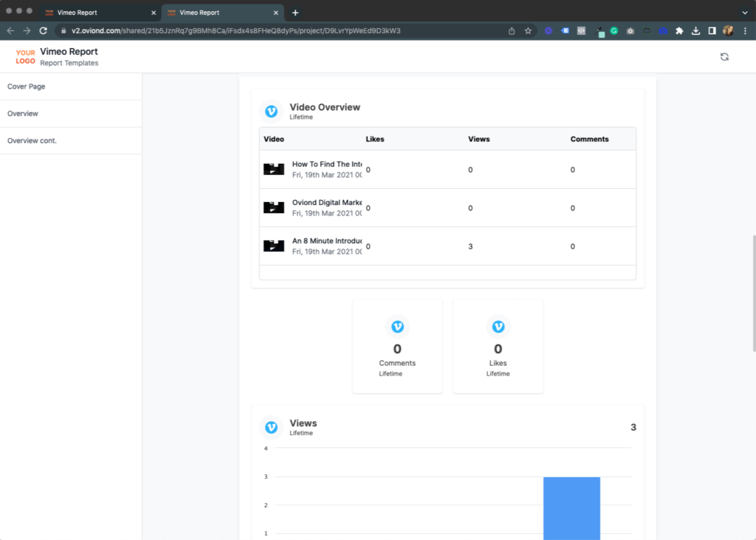Image resolution: width=756 pixels, height=540 pixels.
Task: Click the blue bar in the Views chart
Action: point(571,508)
